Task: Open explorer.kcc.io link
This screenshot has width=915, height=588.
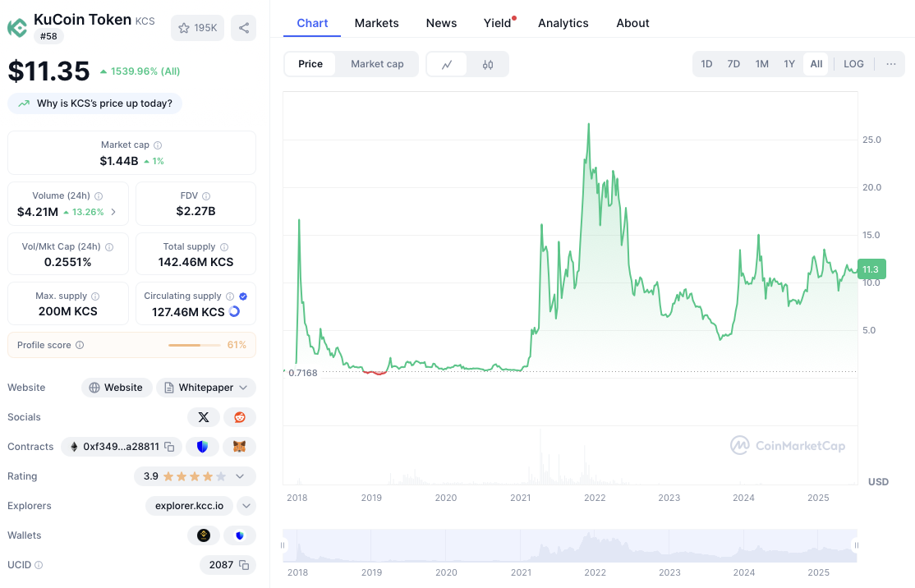Action: click(x=189, y=506)
